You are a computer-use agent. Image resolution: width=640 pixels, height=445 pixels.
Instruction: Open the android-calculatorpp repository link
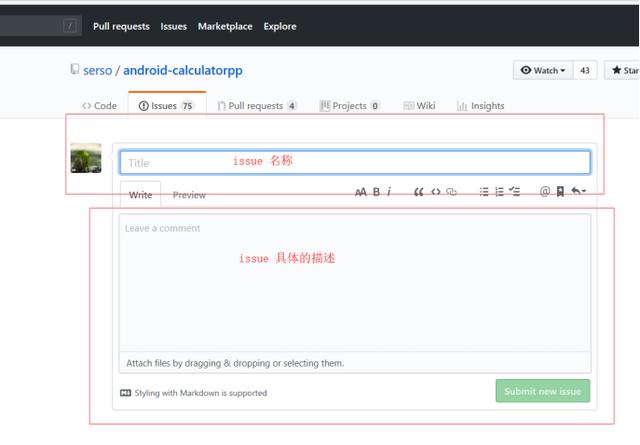[183, 71]
